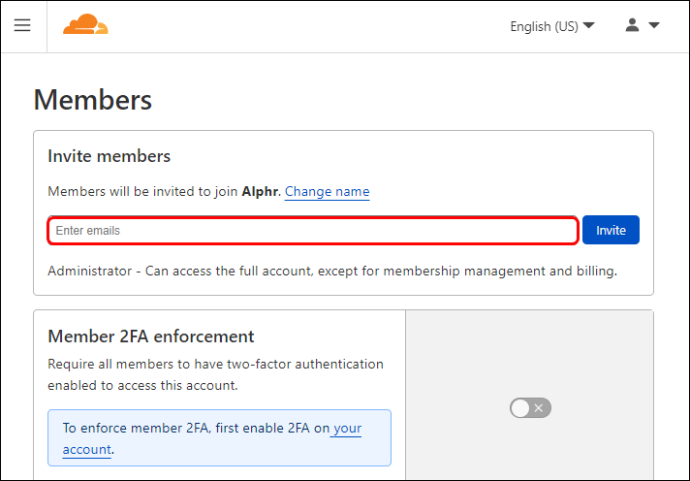Click the blue 2FA notice box
This screenshot has height=481, width=690.
tap(220, 438)
